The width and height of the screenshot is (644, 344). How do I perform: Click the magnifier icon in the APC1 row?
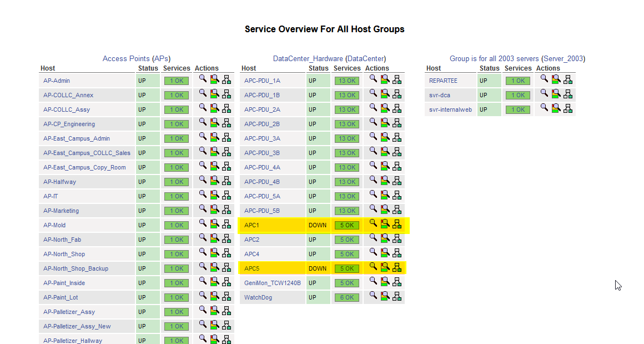[x=373, y=223]
